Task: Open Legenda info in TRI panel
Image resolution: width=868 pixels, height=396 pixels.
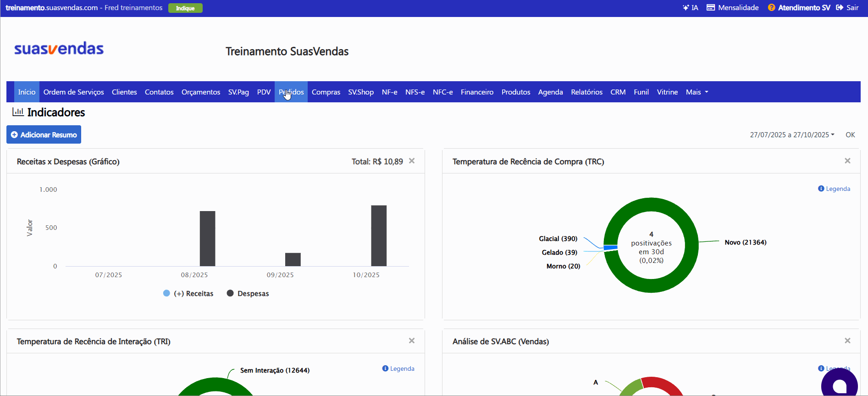Action: click(x=398, y=368)
